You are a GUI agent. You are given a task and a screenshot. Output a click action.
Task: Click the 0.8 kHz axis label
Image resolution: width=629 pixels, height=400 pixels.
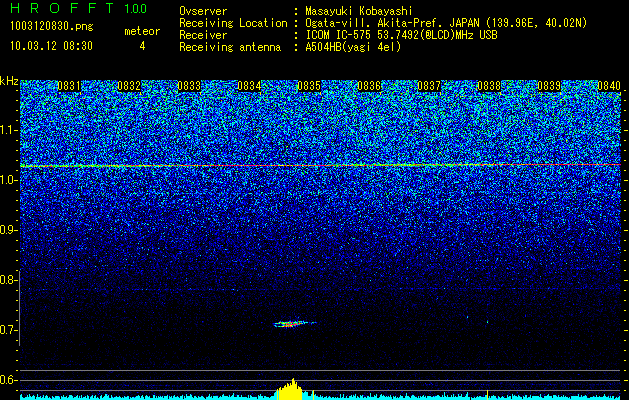7,280
